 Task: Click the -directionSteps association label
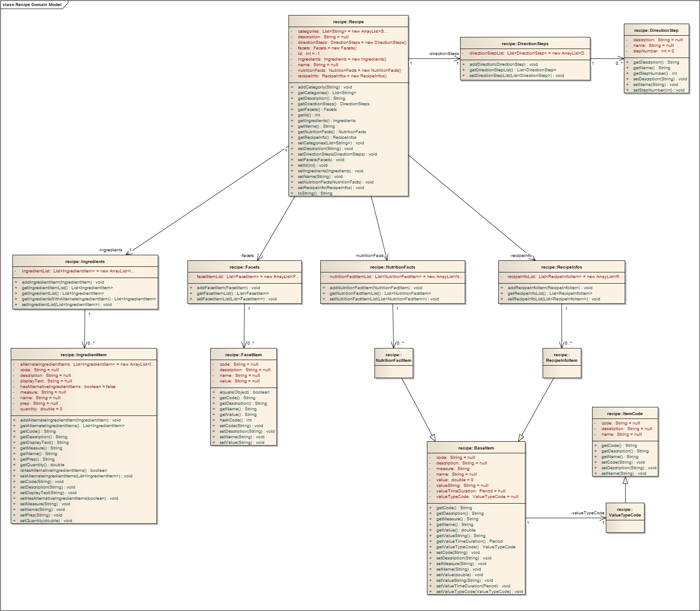[x=443, y=54]
